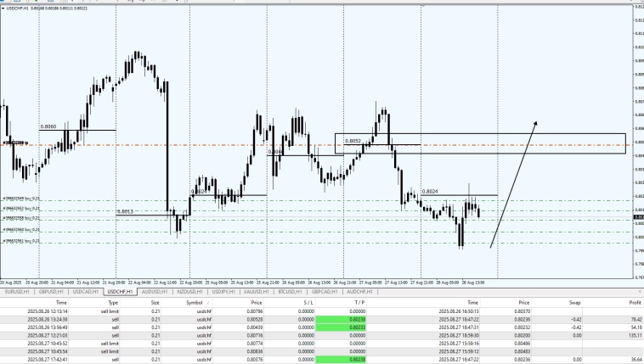
Task: Select the top green buy order line
Action: coord(255,200)
